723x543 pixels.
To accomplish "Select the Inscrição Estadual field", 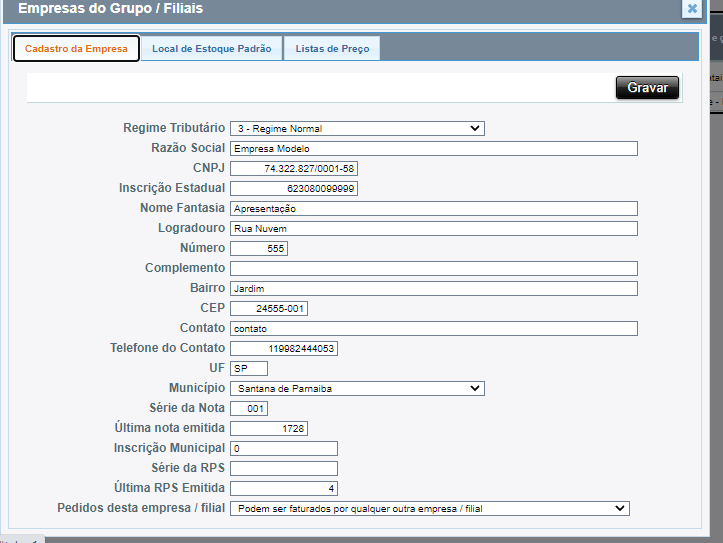I will (294, 188).
